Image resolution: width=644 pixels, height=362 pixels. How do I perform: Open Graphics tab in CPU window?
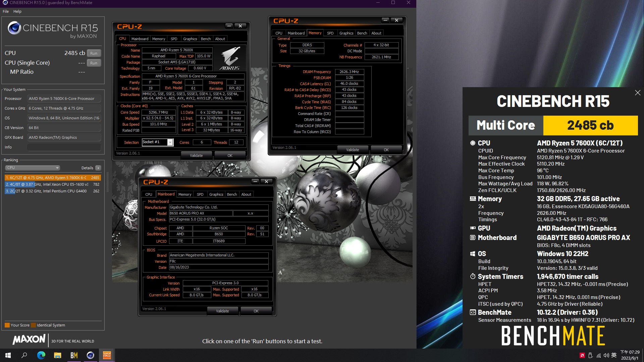(190, 39)
